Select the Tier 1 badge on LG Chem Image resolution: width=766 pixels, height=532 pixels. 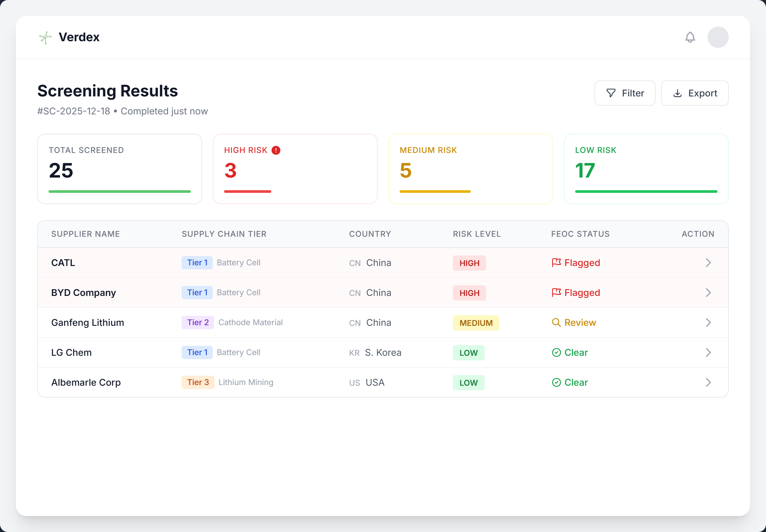(197, 352)
